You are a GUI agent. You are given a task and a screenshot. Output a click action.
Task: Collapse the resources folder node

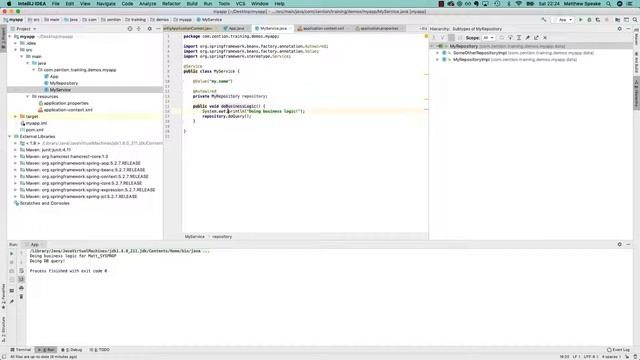(x=28, y=96)
